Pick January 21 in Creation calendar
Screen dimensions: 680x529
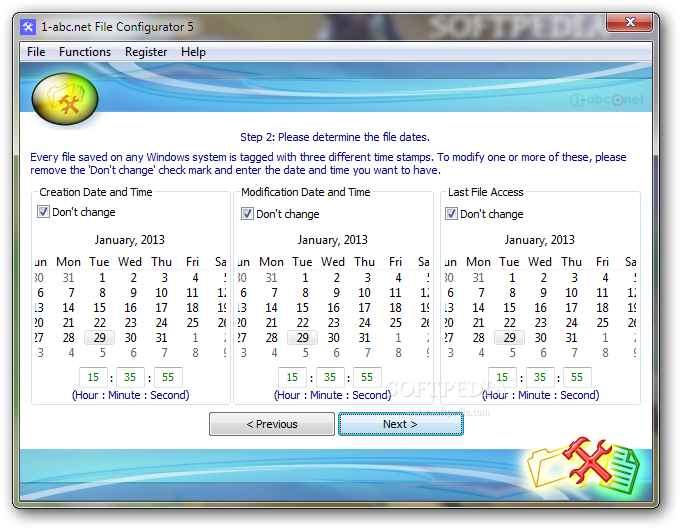(x=69, y=323)
